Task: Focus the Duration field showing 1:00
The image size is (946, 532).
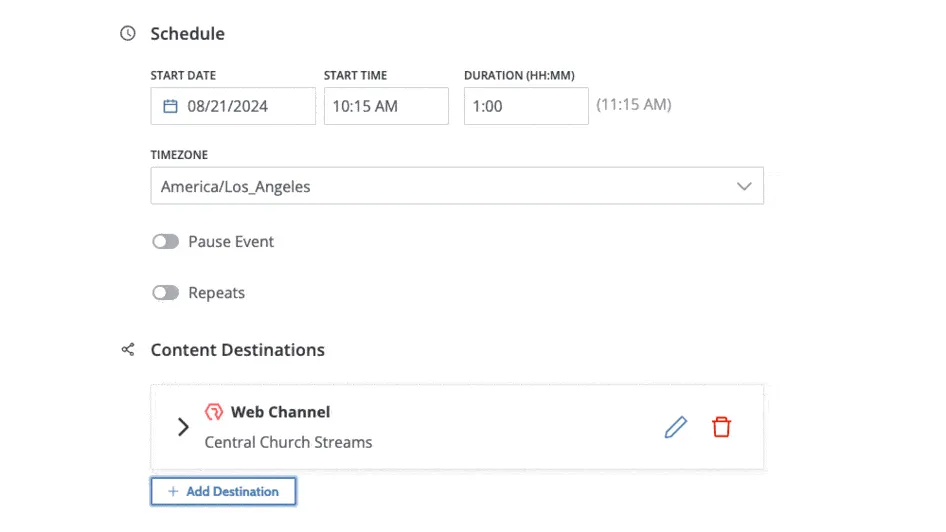Action: tap(526, 106)
